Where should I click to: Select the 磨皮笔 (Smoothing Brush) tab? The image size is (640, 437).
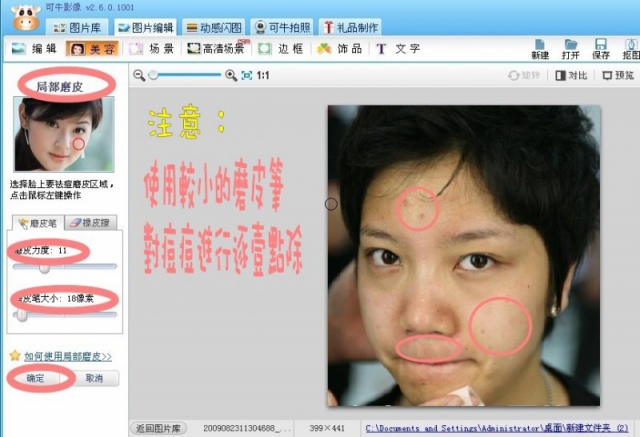[38, 222]
